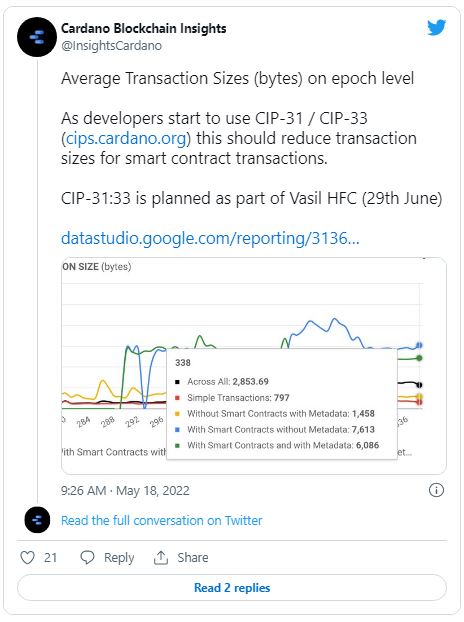The height and width of the screenshot is (622, 464).
Task: Click the black Across All endpoint marker
Action: 420,385
